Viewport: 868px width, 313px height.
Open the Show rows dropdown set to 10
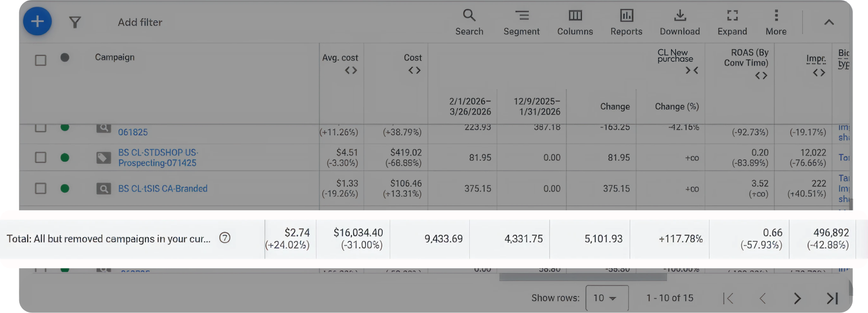607,298
